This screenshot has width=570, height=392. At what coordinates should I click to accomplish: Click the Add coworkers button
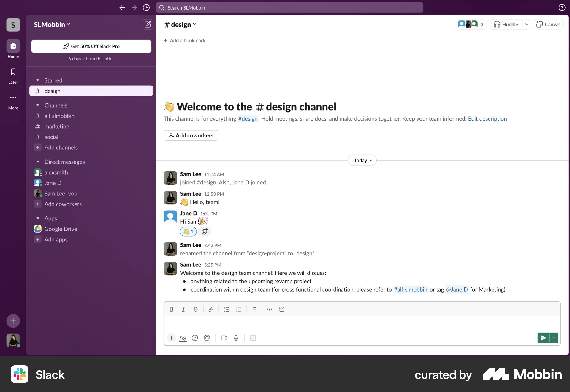coord(191,135)
